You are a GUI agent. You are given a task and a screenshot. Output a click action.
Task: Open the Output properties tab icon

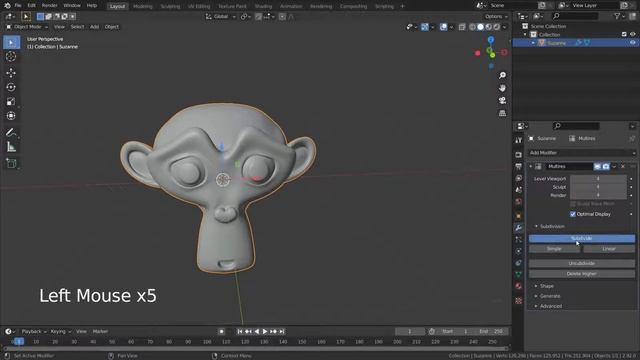click(x=518, y=167)
